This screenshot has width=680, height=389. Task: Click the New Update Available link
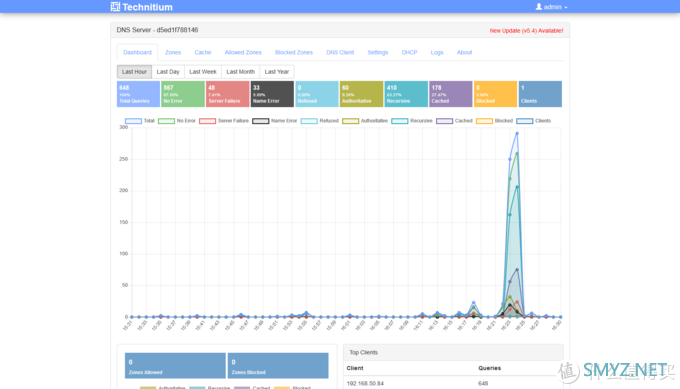click(526, 31)
